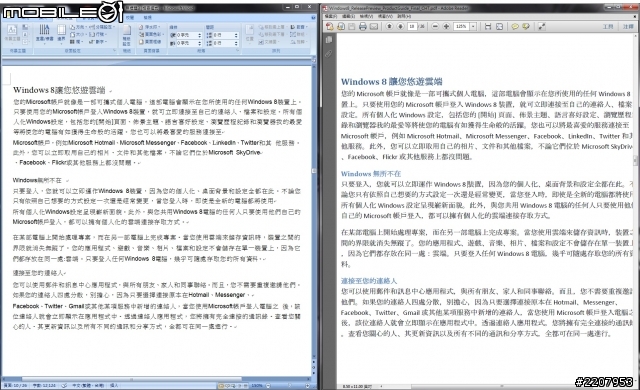Screen dimensions: 640x390
Task: Click the Word zoom slider in status bar
Action: 287,385
